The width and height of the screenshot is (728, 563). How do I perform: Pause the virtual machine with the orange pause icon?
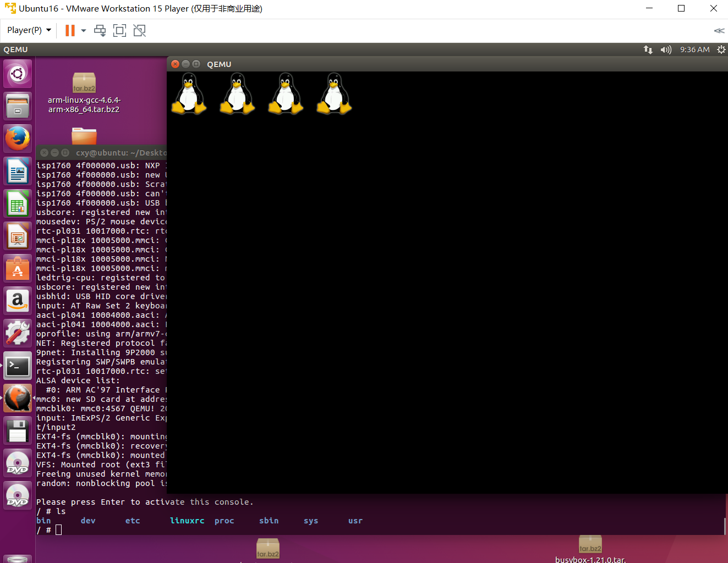point(70,30)
